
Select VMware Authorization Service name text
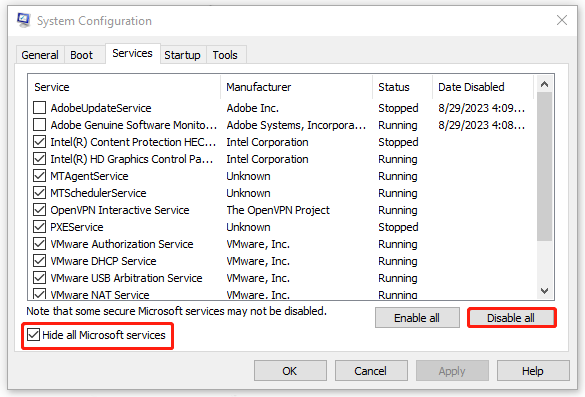pos(122,244)
